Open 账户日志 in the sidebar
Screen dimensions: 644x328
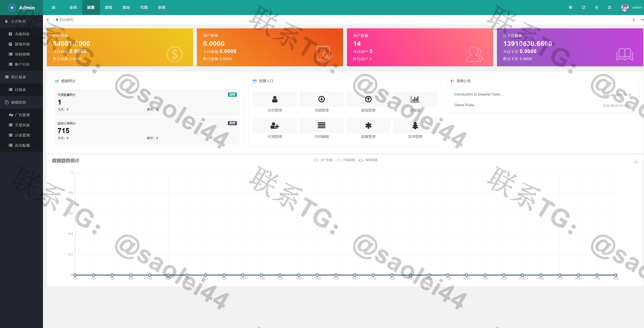click(x=22, y=64)
